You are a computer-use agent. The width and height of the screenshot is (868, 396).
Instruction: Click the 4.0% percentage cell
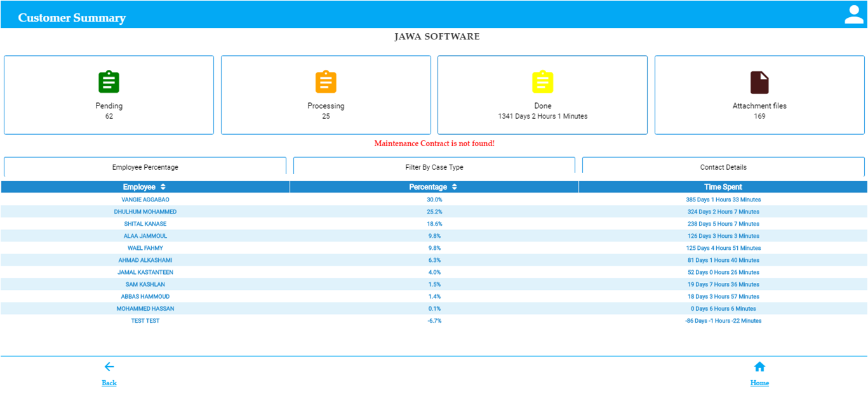tap(434, 272)
